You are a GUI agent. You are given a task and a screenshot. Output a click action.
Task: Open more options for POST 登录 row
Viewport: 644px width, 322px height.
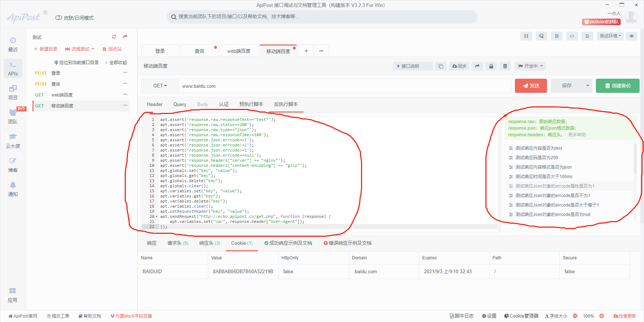point(125,73)
